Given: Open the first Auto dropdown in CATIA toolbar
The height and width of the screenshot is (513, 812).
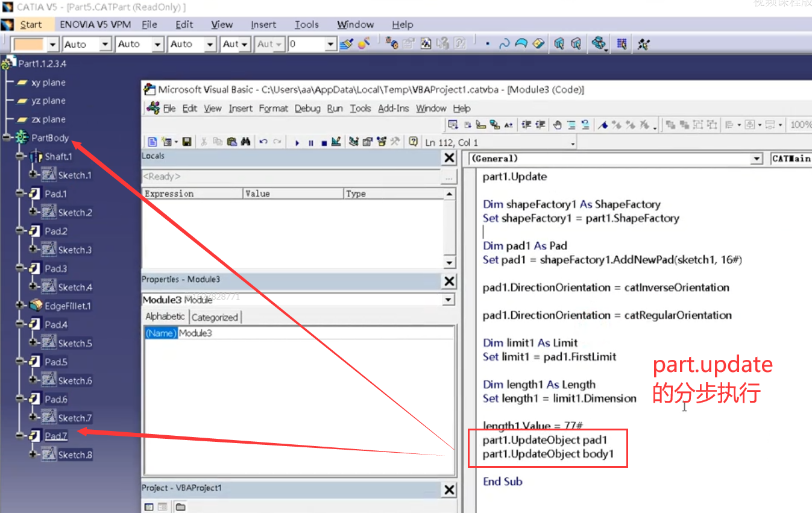Looking at the screenshot, I should click(105, 44).
